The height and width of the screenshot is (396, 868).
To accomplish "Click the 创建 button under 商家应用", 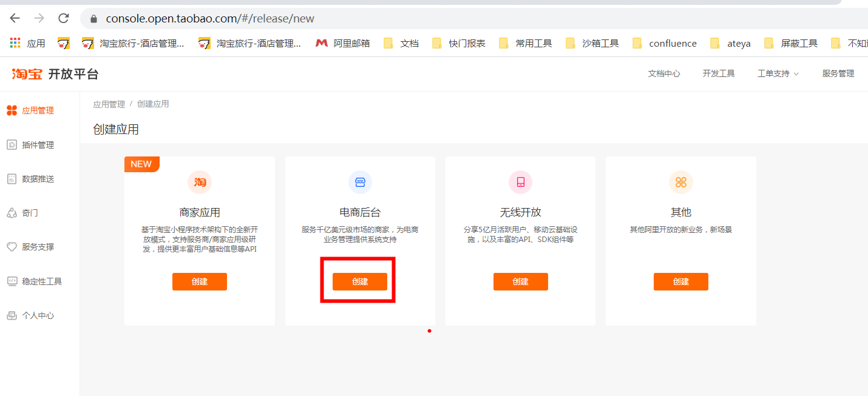I will [x=200, y=281].
